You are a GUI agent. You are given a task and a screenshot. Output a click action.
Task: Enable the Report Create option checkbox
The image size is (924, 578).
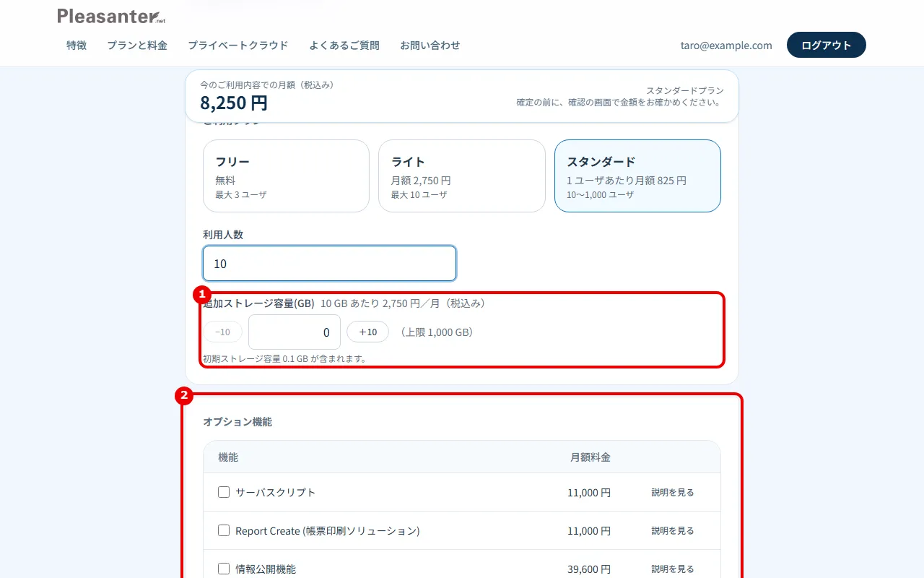coord(224,530)
